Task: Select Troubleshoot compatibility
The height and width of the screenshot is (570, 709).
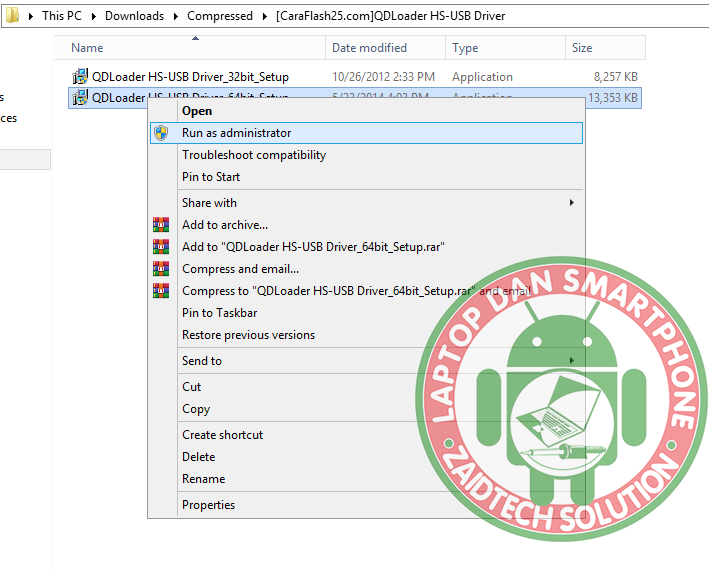Action: point(366,155)
